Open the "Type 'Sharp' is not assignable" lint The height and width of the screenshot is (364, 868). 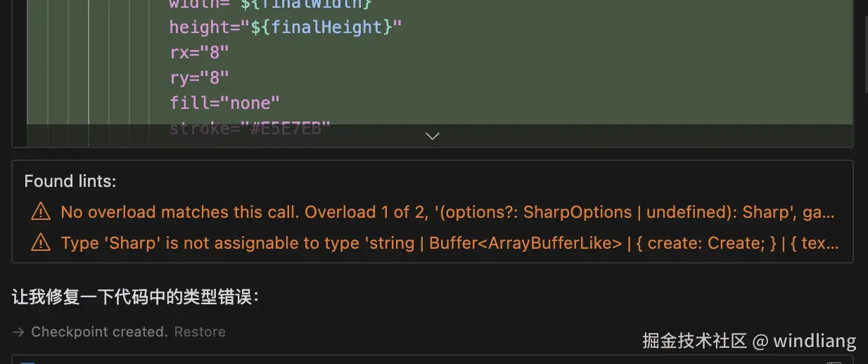(449, 243)
